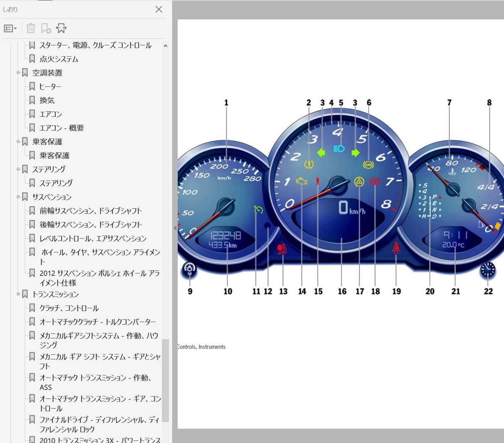Click the instrument brightness knob icon
The image size is (504, 443).
(190, 270)
